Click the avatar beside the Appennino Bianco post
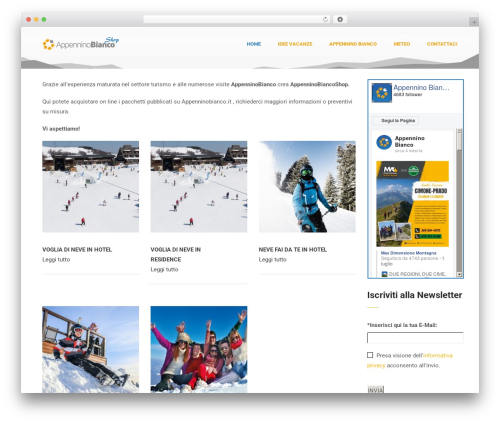500x423 pixels. coord(384,142)
